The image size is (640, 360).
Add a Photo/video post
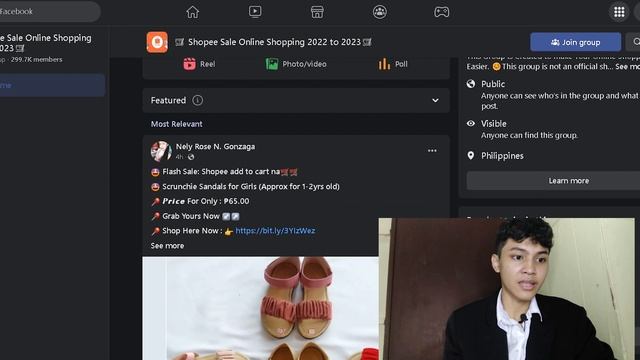[x=296, y=64]
